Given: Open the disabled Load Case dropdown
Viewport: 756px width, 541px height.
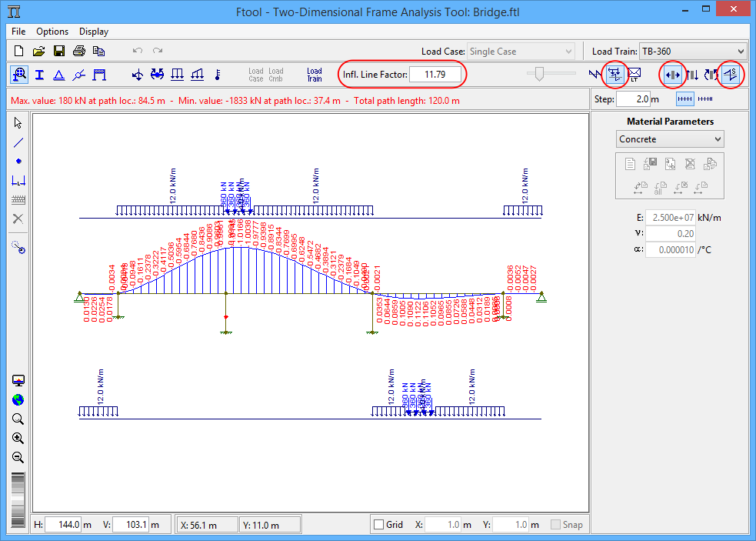Looking at the screenshot, I should click(521, 52).
